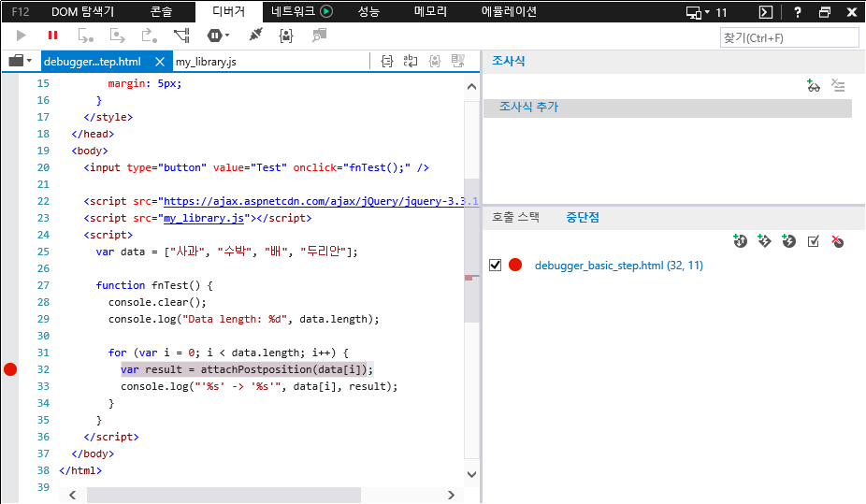Click the Just My Code braces icon
This screenshot has width=866, height=504.
(286, 36)
